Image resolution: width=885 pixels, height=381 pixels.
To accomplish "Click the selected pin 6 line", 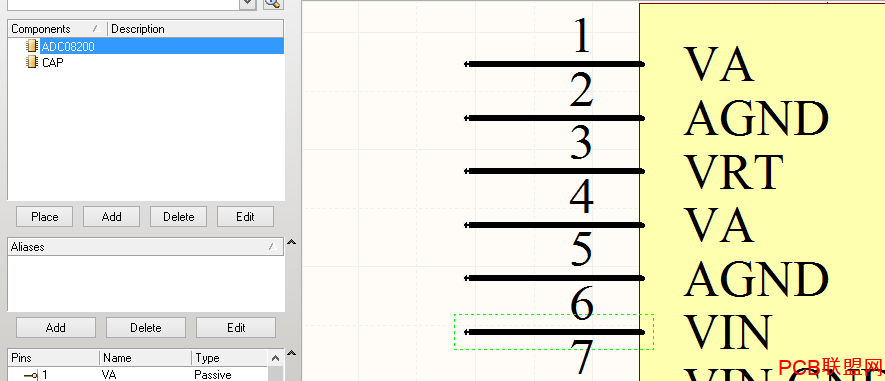I will tap(554, 332).
